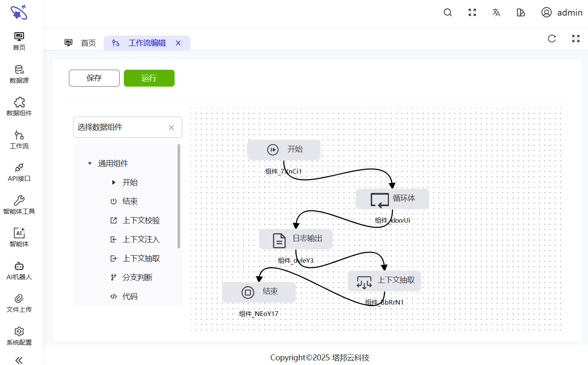Click the green 运行 button
This screenshot has height=365, width=588.
[149, 78]
